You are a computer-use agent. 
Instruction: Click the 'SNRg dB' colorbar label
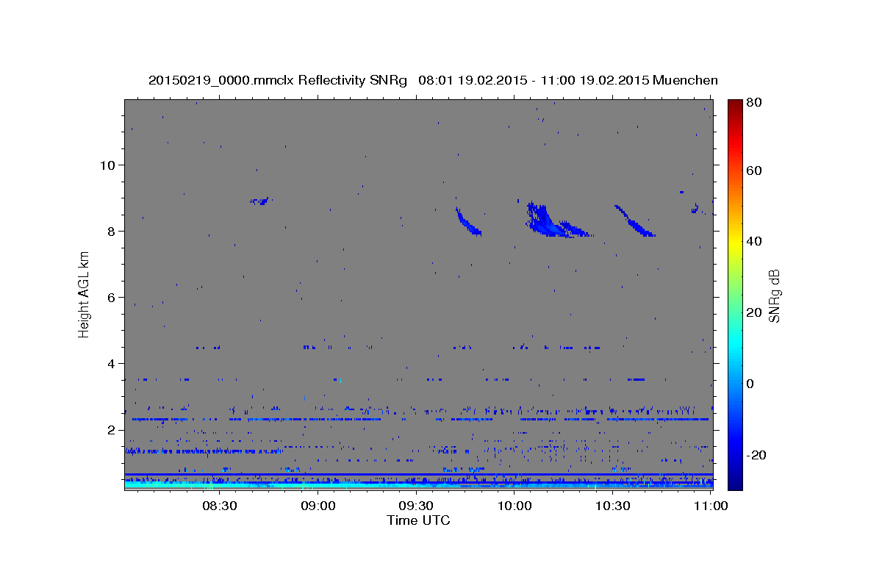[x=773, y=295]
